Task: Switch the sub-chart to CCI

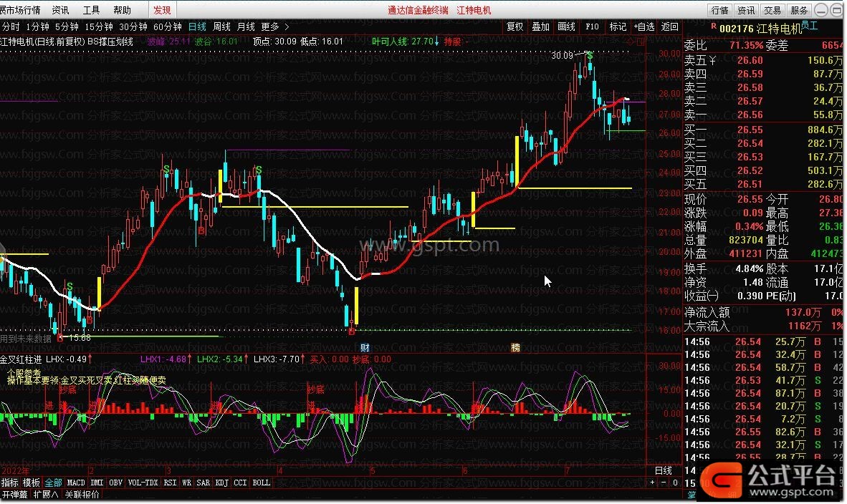Action: point(240,483)
